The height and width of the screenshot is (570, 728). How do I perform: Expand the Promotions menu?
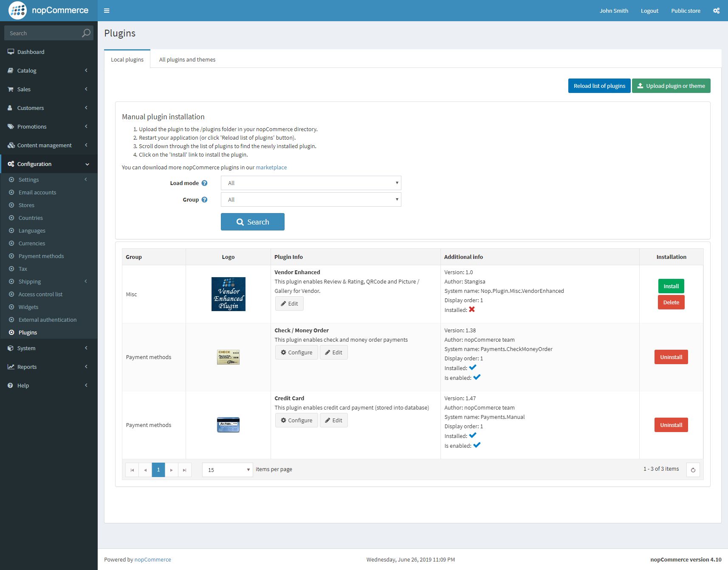[x=49, y=126]
